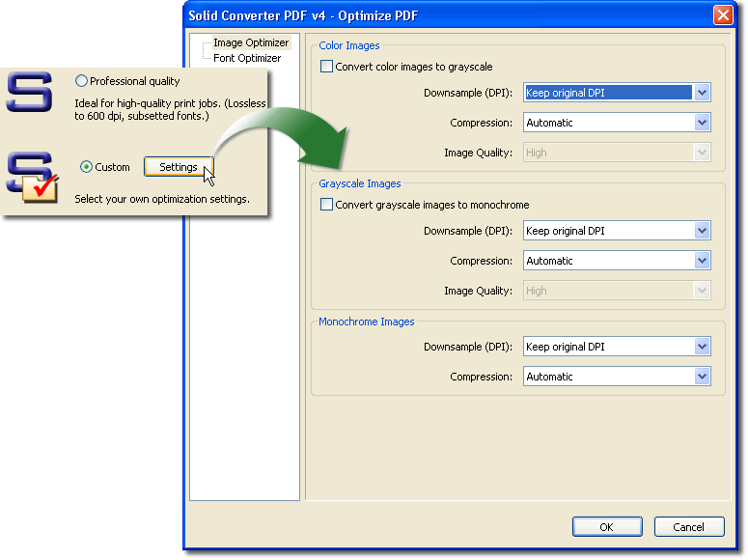Open Grayscale Images Downsample DPI dropdown
This screenshot has height=560, width=748.
pyautogui.click(x=617, y=231)
